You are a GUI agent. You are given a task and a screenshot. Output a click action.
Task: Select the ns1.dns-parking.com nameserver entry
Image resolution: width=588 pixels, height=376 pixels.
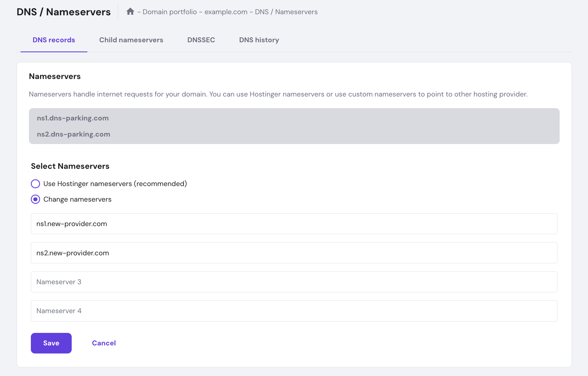point(73,118)
